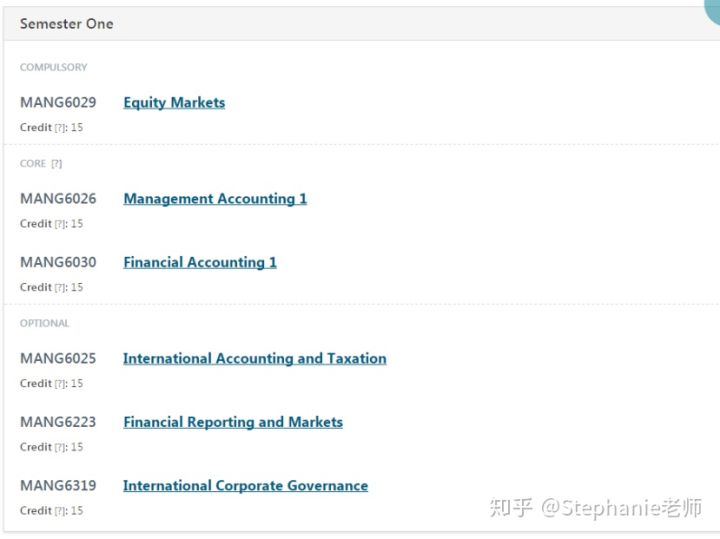Click credit [?] help under MANG6030
Screen dimensions: 720x539
[60, 287]
